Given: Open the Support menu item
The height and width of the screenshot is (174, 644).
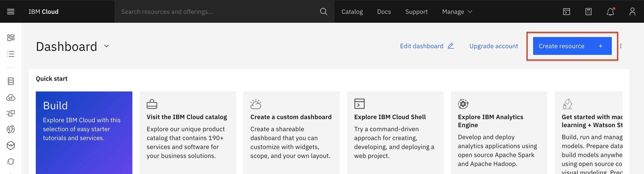Looking at the screenshot, I should pos(416,12).
